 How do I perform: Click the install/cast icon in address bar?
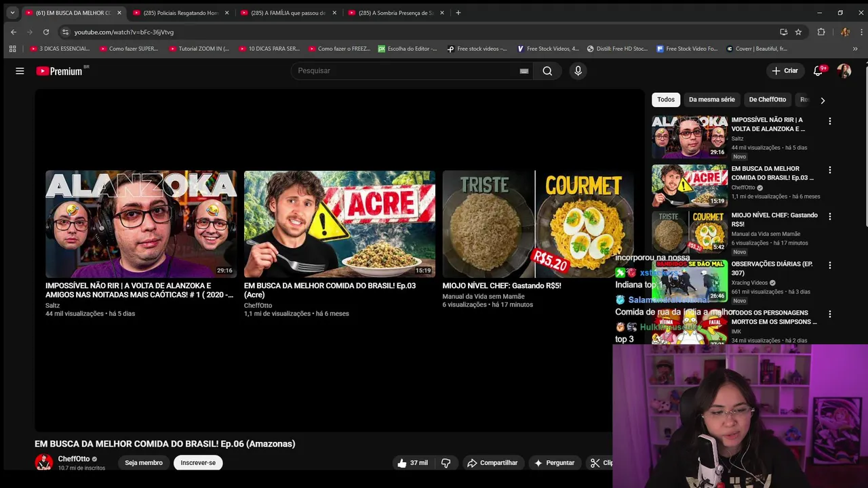[x=784, y=32]
